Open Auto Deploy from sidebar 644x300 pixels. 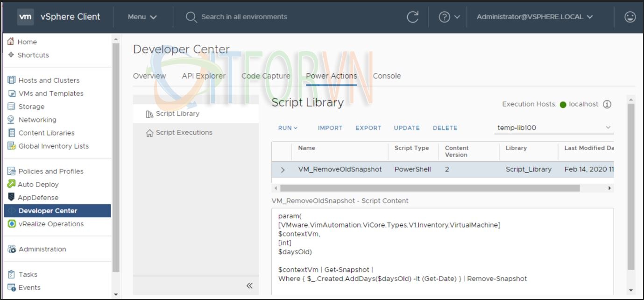click(x=38, y=185)
